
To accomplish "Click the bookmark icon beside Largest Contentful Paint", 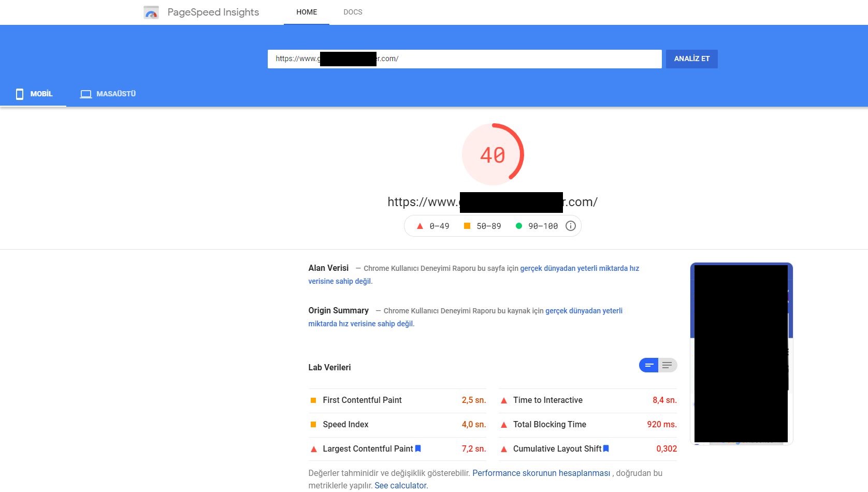I will (x=418, y=448).
